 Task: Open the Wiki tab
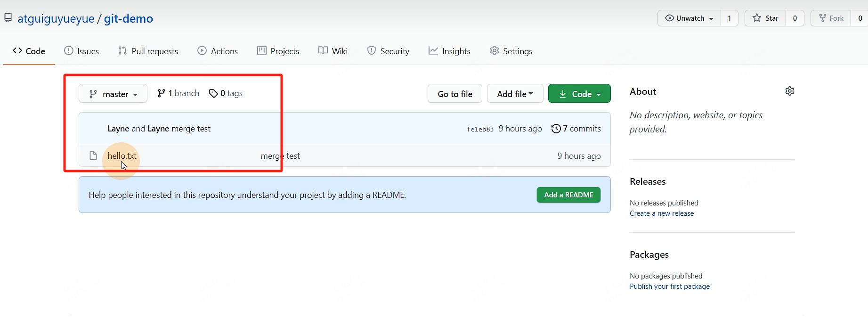333,51
